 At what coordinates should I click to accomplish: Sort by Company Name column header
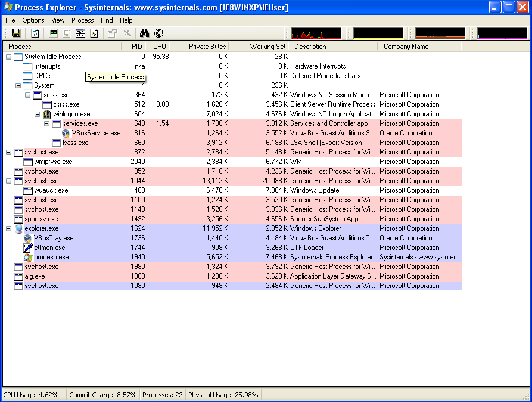(x=419, y=47)
